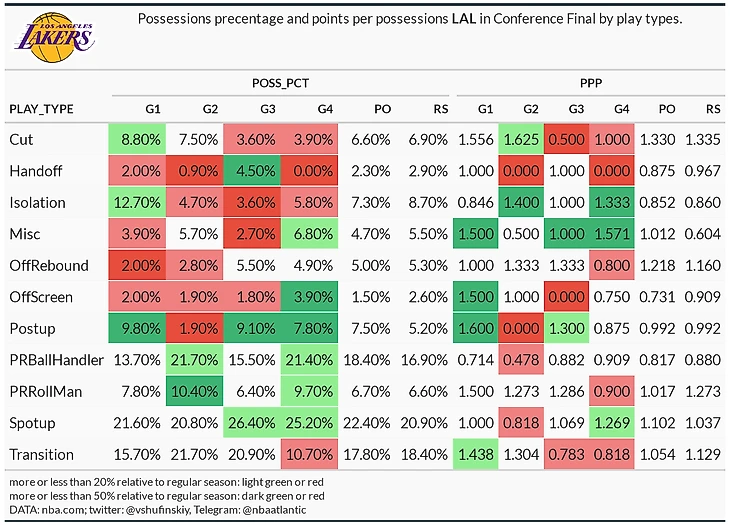
Task: Click the Misc PPP 1.571 green cell
Action: click(x=612, y=234)
